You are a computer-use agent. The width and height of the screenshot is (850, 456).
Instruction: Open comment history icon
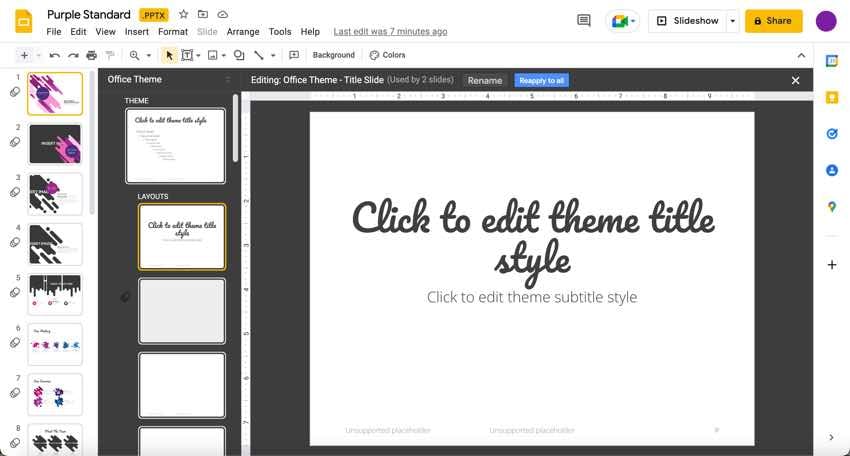pyautogui.click(x=584, y=21)
